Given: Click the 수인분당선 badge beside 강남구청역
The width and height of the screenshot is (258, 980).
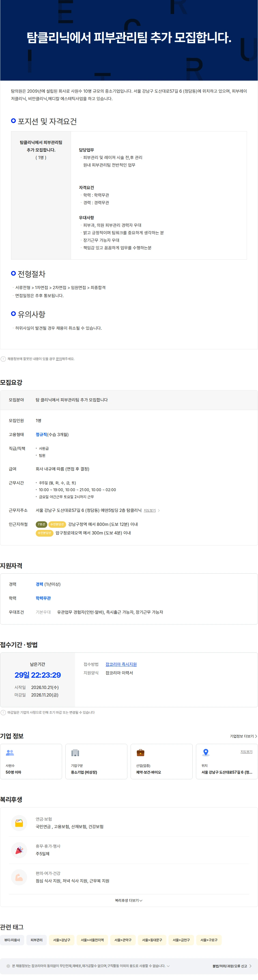Looking at the screenshot, I should click(57, 524).
